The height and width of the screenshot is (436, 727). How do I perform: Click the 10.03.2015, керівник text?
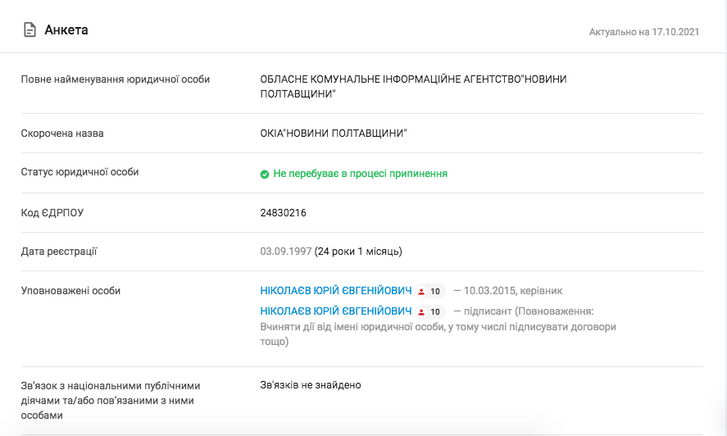pyautogui.click(x=513, y=291)
